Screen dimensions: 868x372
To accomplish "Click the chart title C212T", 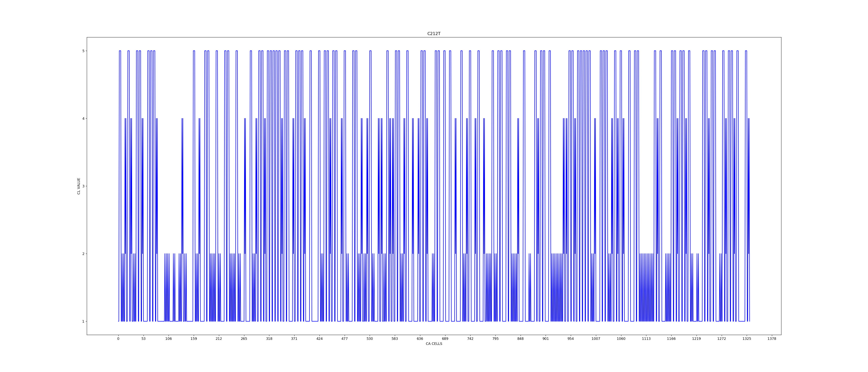I will click(434, 34).
